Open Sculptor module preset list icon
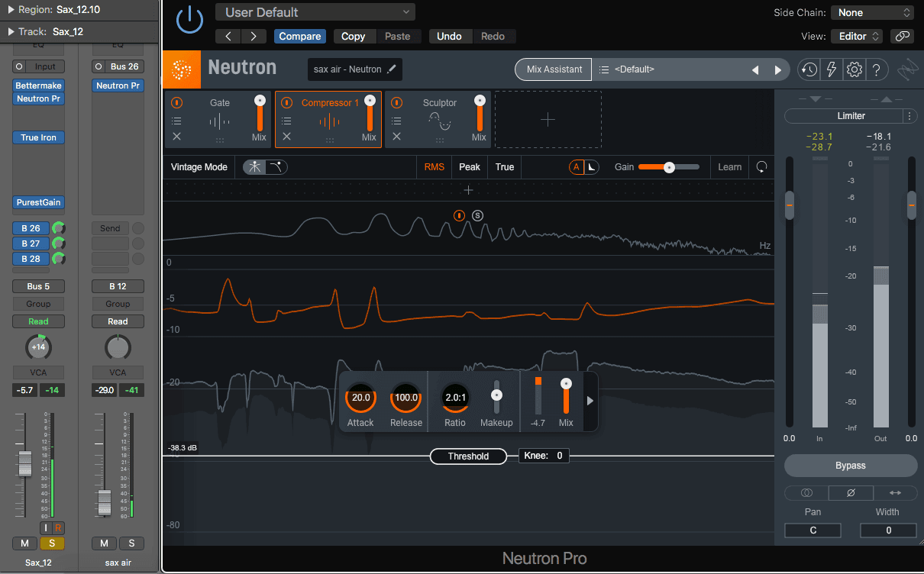The image size is (924, 574). click(x=396, y=121)
